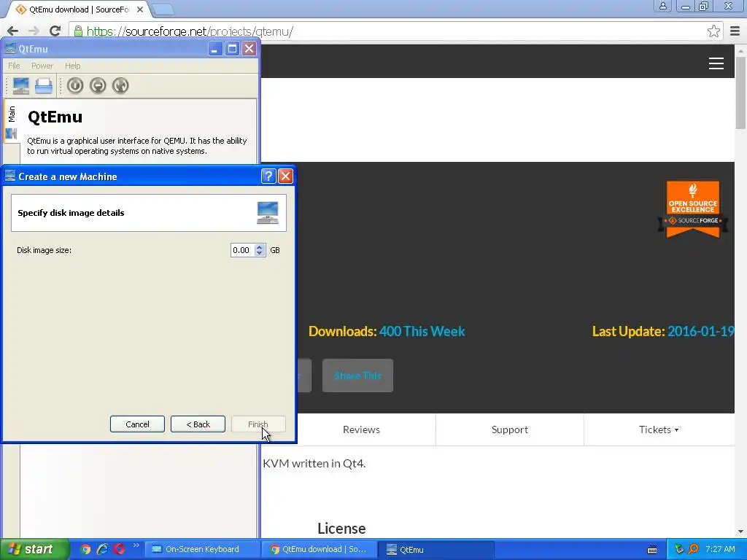Close the Create a new Machine dialog

pos(285,176)
